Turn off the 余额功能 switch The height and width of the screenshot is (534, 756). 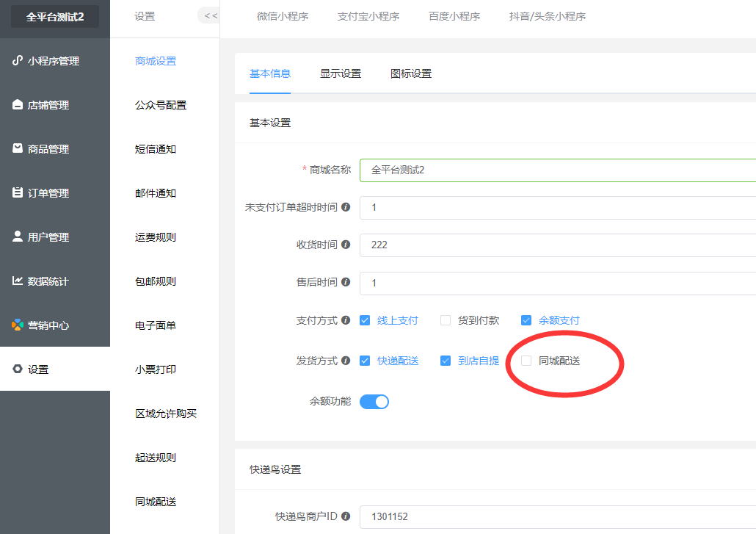[374, 402]
